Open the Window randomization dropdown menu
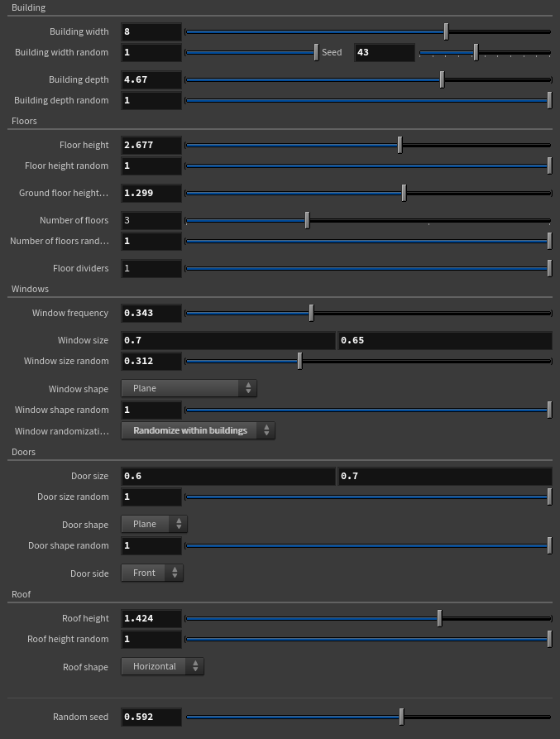The width and height of the screenshot is (560, 739). pyautogui.click(x=198, y=430)
